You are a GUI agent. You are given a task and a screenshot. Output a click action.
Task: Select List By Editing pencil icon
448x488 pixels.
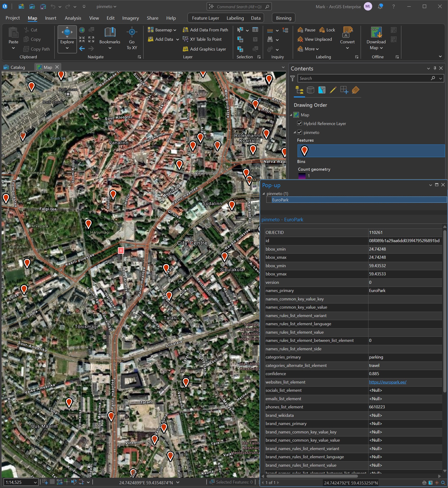point(333,90)
